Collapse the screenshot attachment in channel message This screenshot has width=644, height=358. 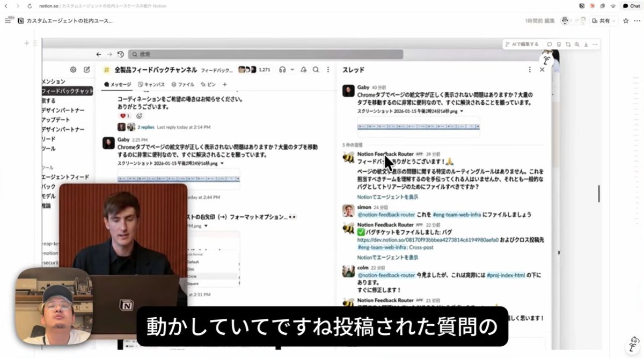[222, 163]
